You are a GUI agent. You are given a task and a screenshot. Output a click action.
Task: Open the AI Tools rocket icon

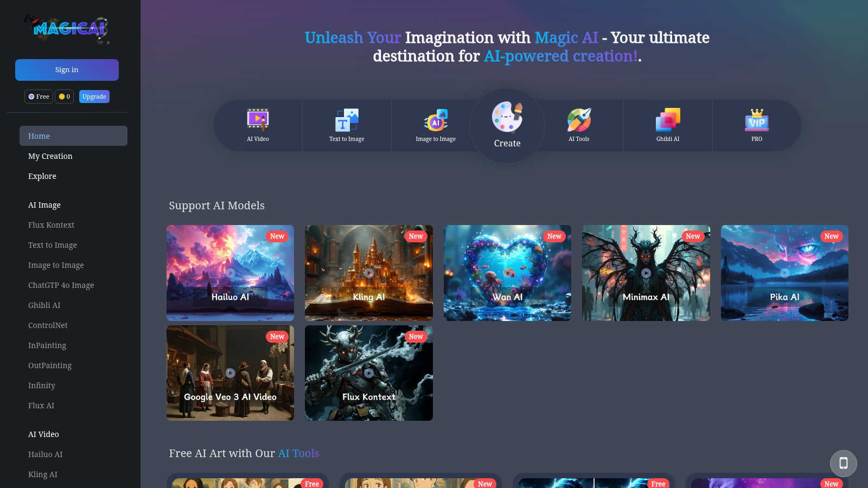click(579, 120)
